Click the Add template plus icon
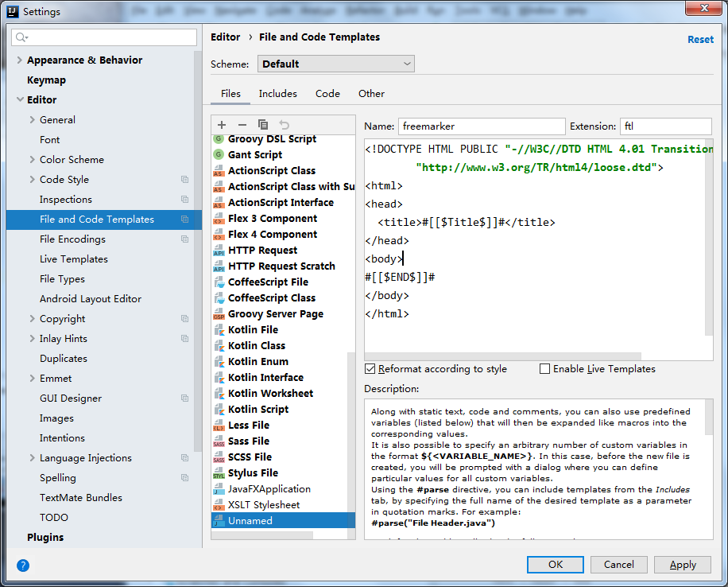Screen dimensions: 728x587 (222, 125)
